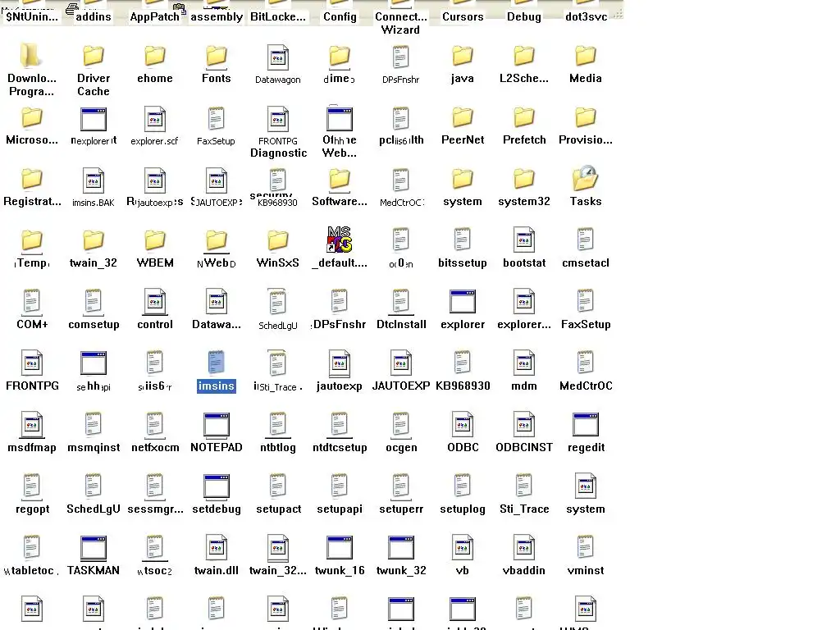
Task: Select the ODBCINST settings file icon
Action: (x=524, y=424)
